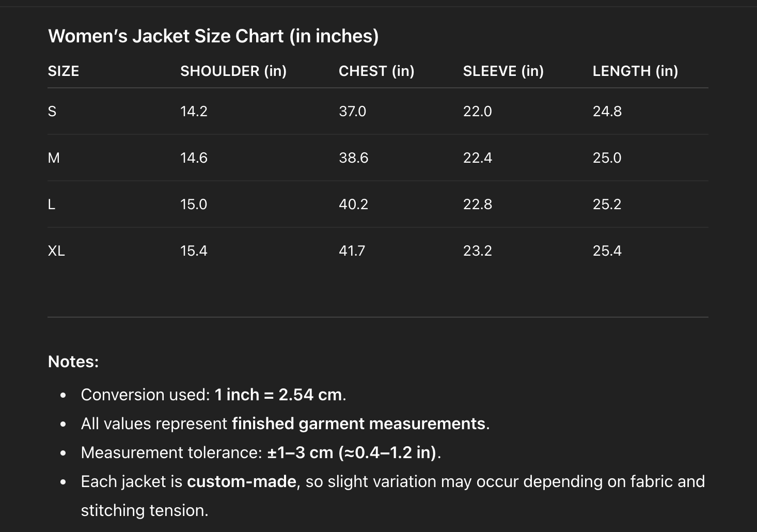Click the CHEST (in) column header
The height and width of the screenshot is (532, 757).
tap(376, 71)
